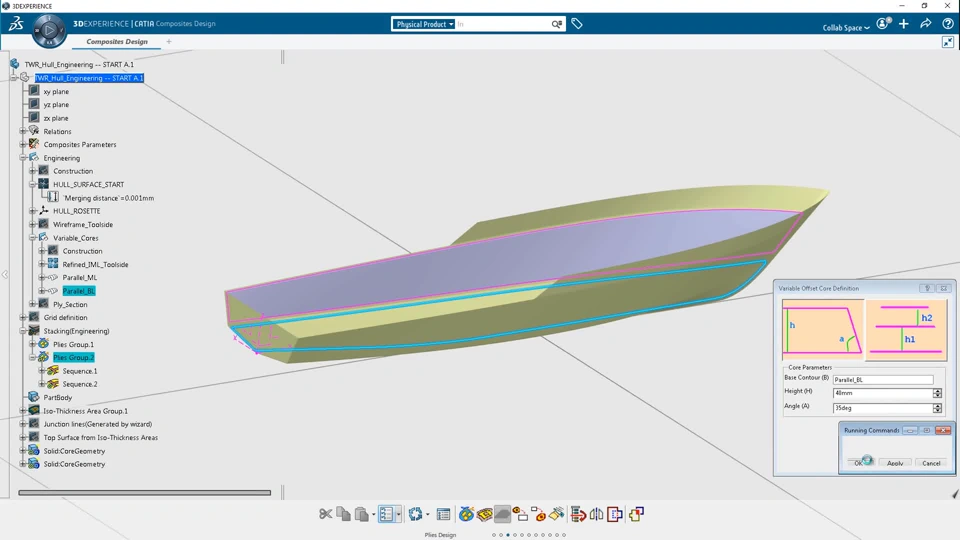
Task: Select Sequence.2 in the tree
Action: [80, 384]
